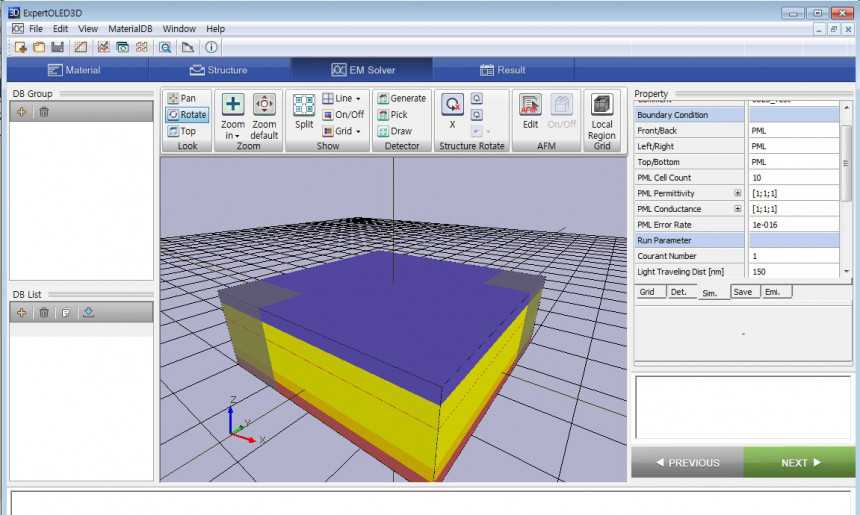Open the Edit menu
Screen dimensions: 860x515
tap(60, 29)
